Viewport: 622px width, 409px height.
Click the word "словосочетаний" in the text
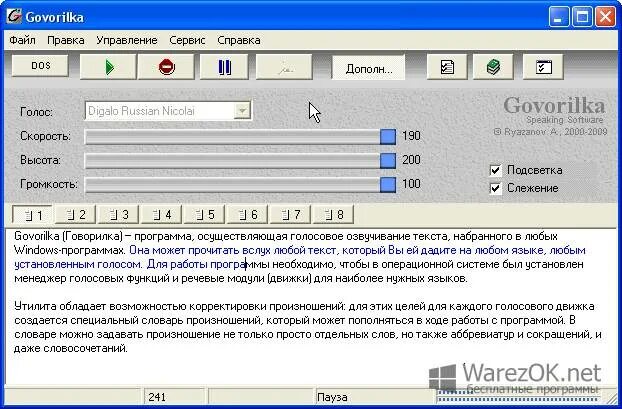(x=85, y=348)
